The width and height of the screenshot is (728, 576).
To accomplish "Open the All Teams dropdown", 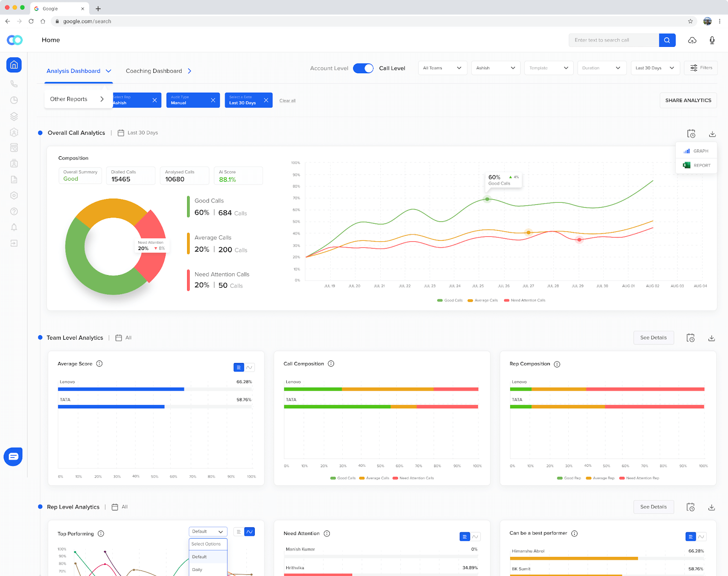I will point(442,68).
